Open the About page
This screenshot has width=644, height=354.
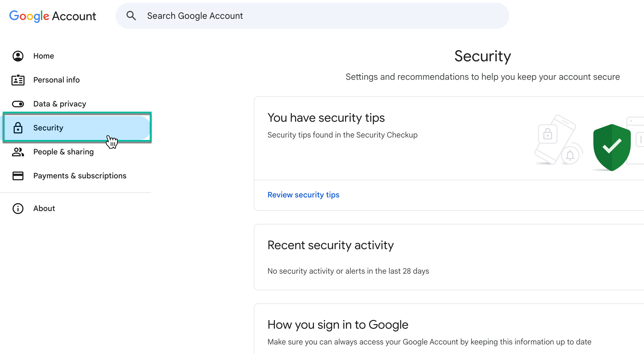(x=44, y=208)
